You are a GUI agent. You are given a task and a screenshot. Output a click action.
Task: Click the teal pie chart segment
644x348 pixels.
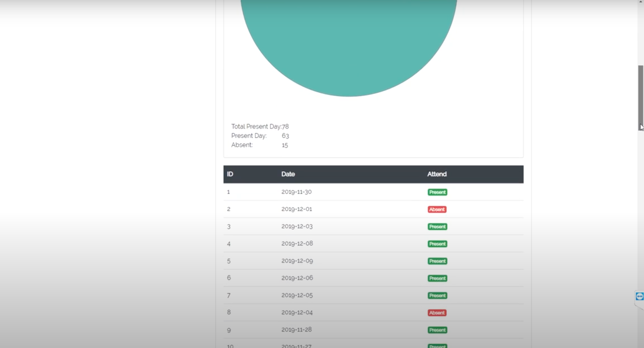348,45
